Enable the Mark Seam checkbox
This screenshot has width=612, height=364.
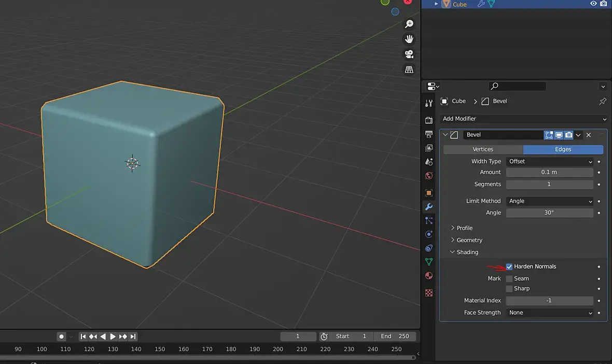509,278
